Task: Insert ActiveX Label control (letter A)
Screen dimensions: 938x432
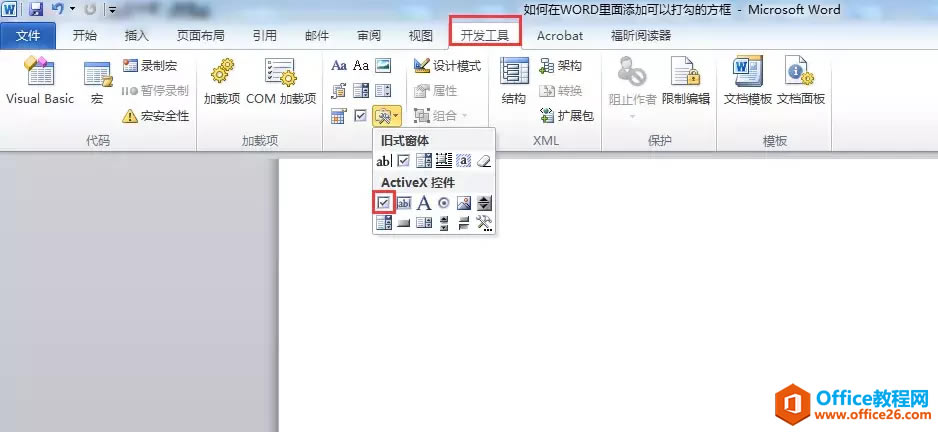Action: (424, 203)
